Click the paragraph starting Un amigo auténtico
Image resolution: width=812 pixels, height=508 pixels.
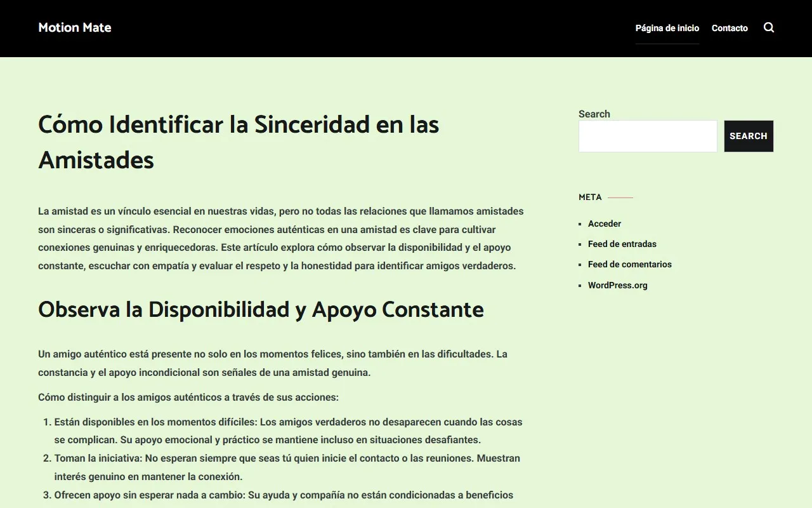point(273,363)
